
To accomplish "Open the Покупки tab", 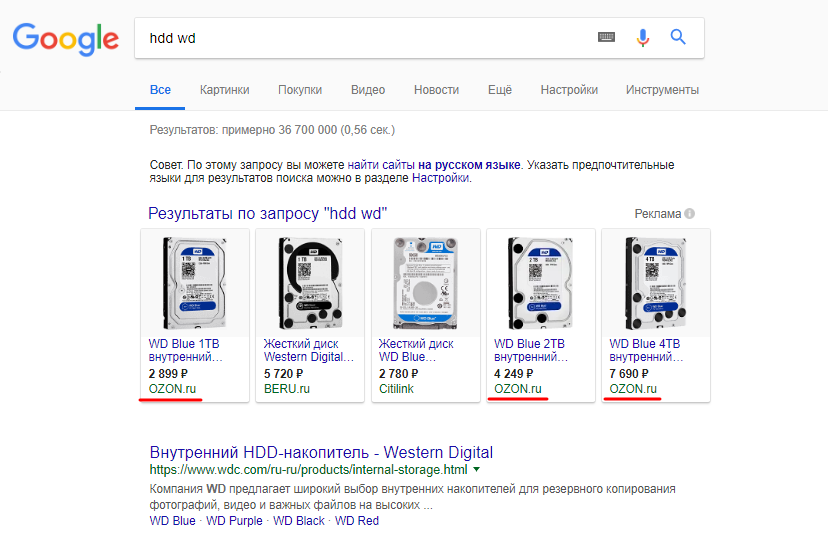I will coord(300,90).
